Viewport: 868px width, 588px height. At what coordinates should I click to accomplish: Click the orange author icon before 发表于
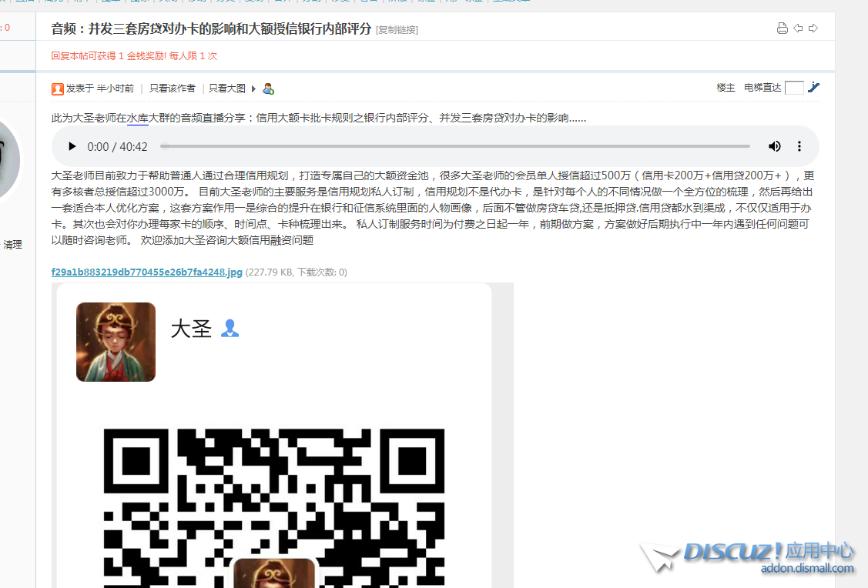point(58,89)
